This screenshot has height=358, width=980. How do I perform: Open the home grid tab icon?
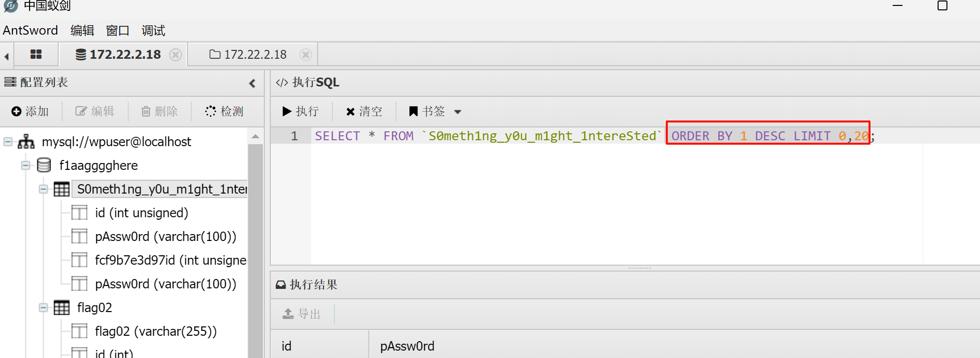pyautogui.click(x=36, y=54)
